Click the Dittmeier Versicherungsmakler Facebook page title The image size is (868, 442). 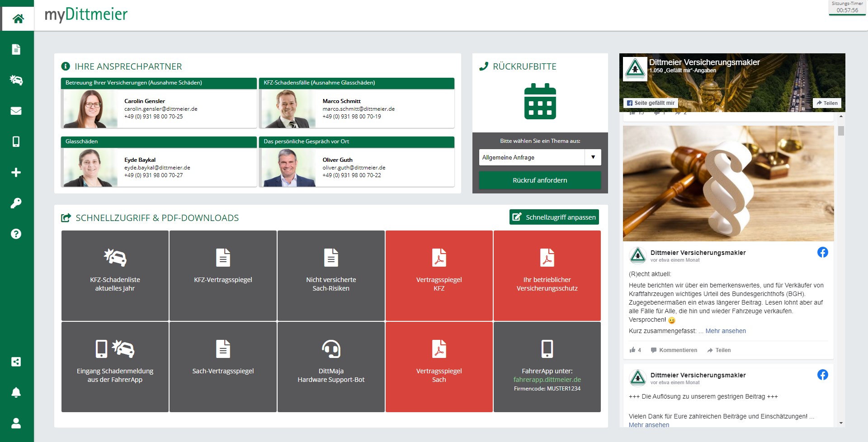click(x=704, y=62)
